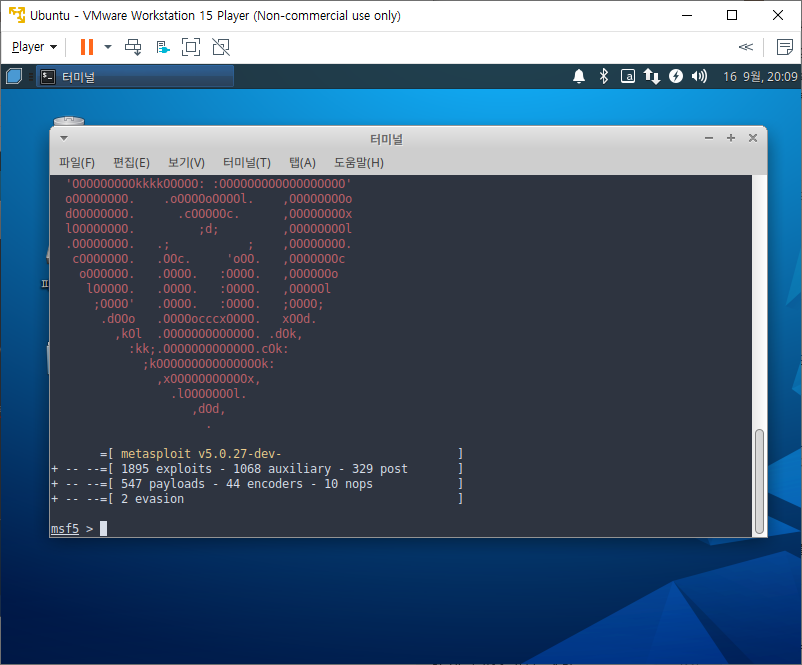Open the keyboard input method indicator
This screenshot has height=665, width=802.
(x=628, y=76)
